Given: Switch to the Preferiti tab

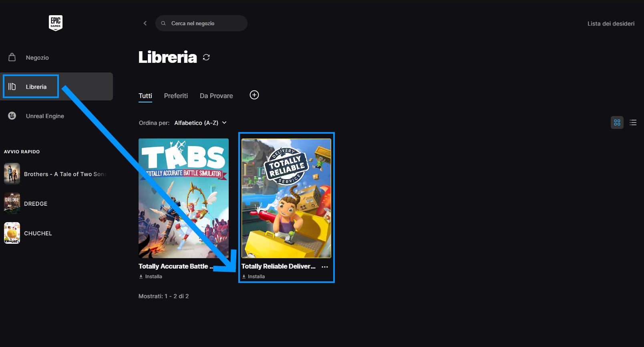Looking at the screenshot, I should click(x=176, y=96).
